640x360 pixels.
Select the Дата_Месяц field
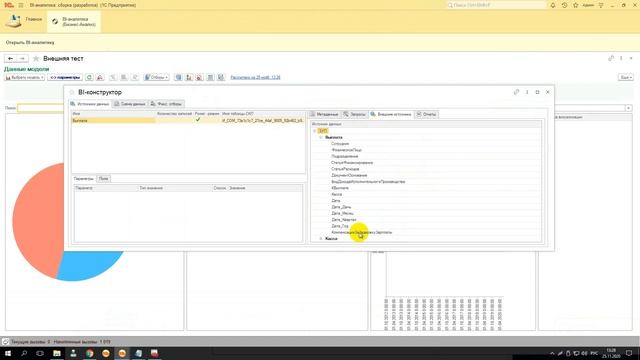(x=342, y=213)
